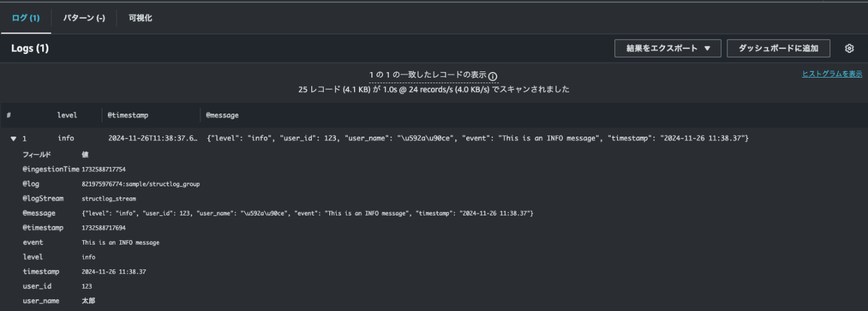Click the user_id value 123
The width and height of the screenshot is (868, 311).
click(x=87, y=286)
